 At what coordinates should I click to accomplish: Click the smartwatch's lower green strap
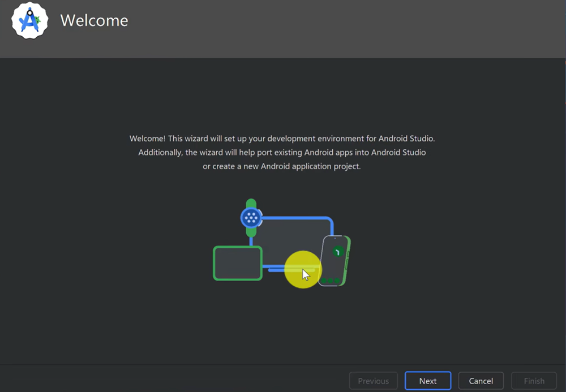point(251,232)
